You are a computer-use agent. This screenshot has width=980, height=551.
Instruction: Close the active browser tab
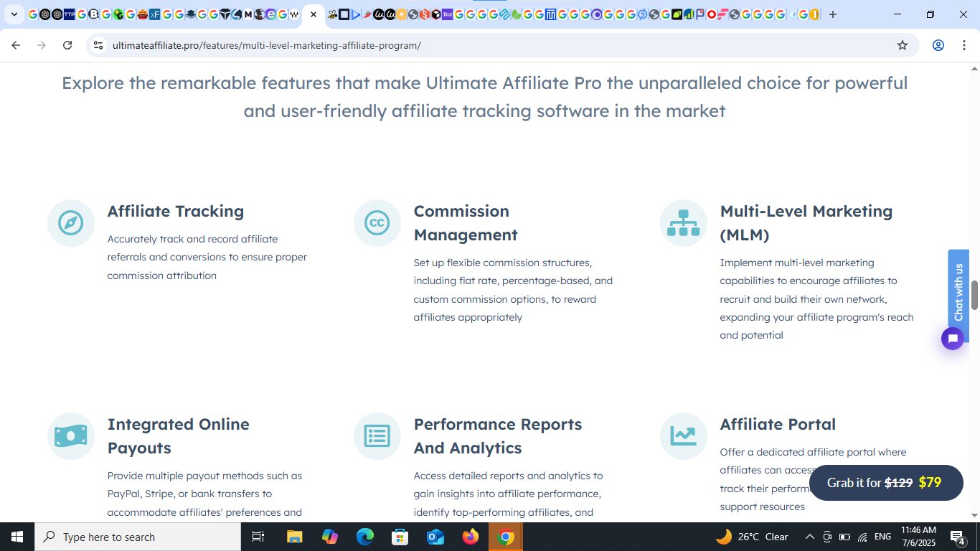pos(314,14)
